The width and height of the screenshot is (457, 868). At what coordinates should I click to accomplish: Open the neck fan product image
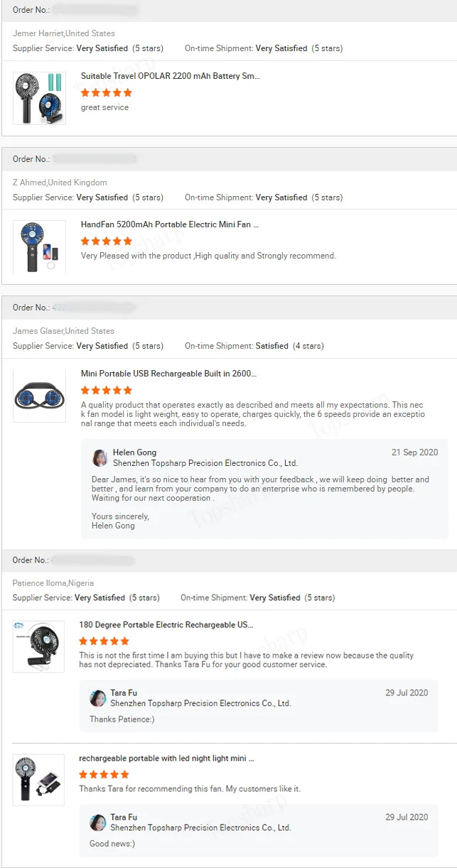click(39, 396)
